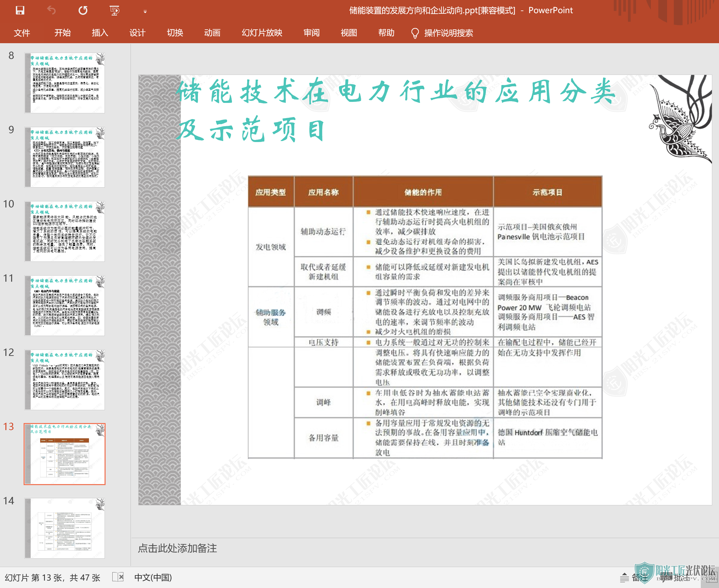This screenshot has width=719, height=588.
Task: Open the 审阅 ribbon tab
Action: point(311,33)
